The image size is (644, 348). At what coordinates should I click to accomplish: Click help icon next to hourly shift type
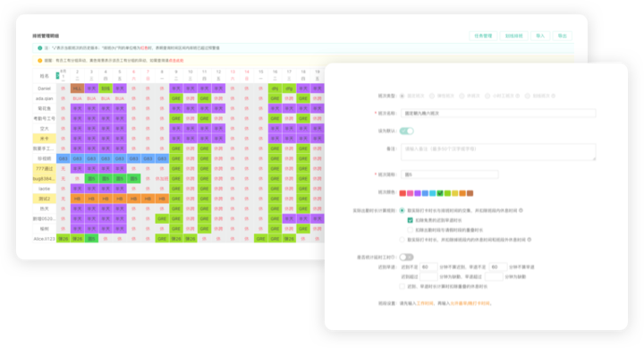(518, 96)
